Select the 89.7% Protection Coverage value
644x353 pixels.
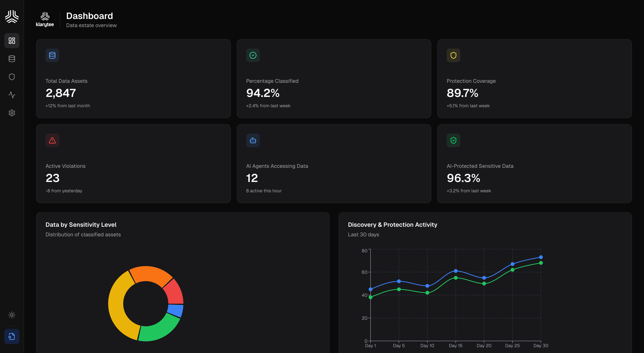462,93
